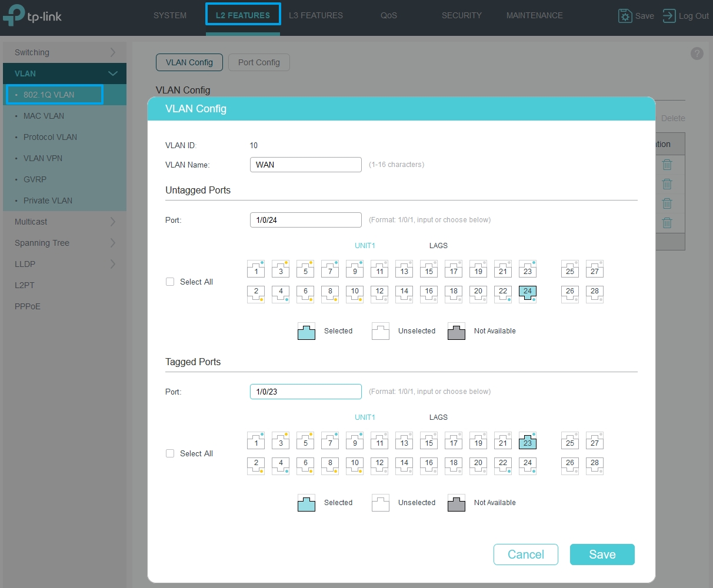Open the help question mark icon
Image resolution: width=713 pixels, height=588 pixels.
697,54
